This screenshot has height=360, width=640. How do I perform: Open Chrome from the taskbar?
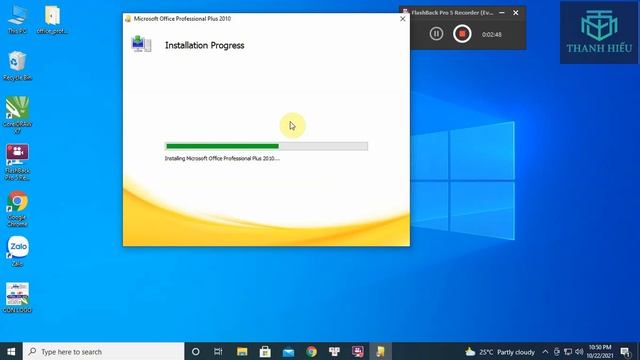(x=311, y=351)
